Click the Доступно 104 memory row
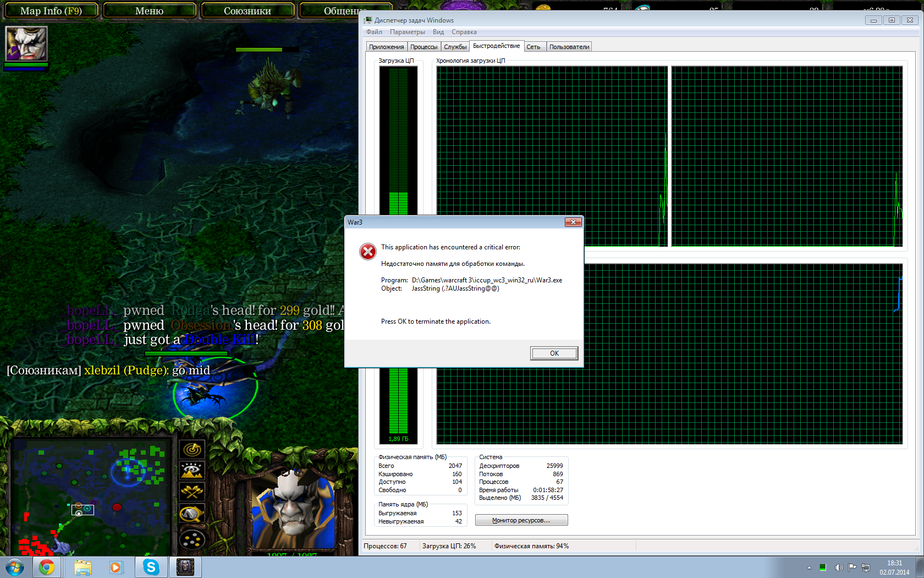The width and height of the screenshot is (924, 578). tap(420, 482)
